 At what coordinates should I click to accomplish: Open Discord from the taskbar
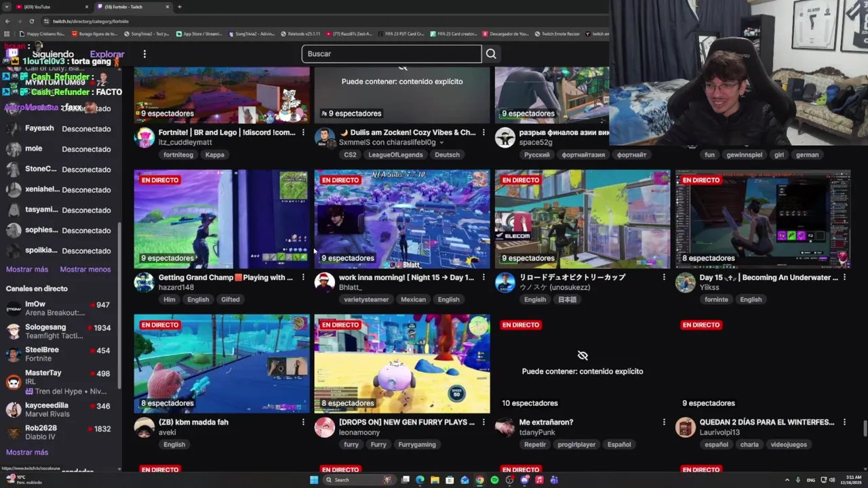point(524,480)
